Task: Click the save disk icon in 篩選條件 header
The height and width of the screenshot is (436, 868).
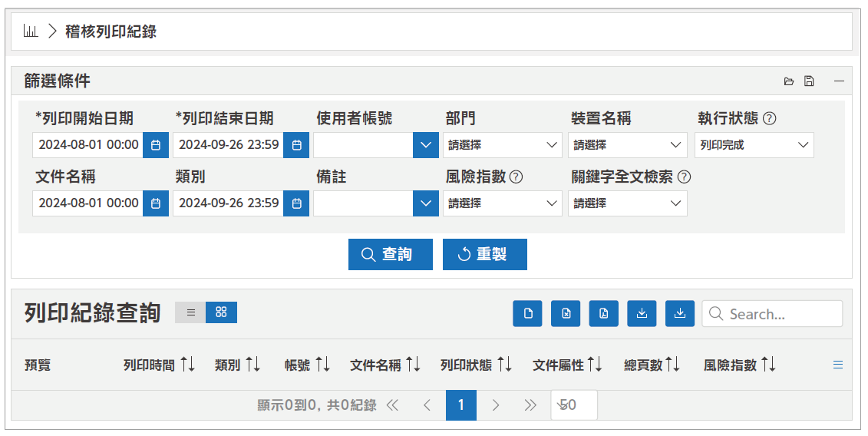Action: [x=809, y=81]
